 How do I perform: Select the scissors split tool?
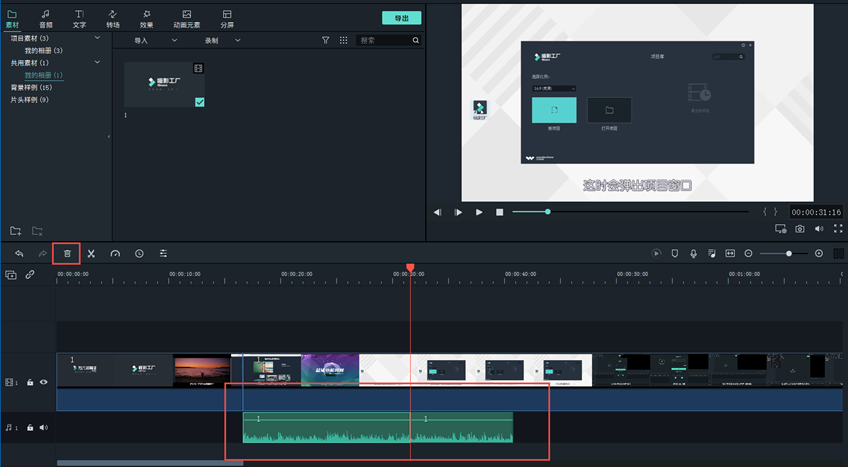pyautogui.click(x=90, y=254)
